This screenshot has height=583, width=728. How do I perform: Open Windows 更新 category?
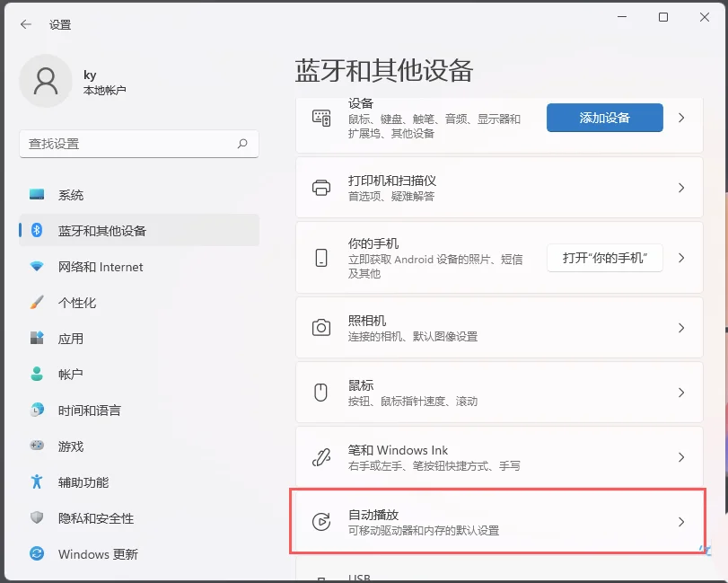point(139,553)
